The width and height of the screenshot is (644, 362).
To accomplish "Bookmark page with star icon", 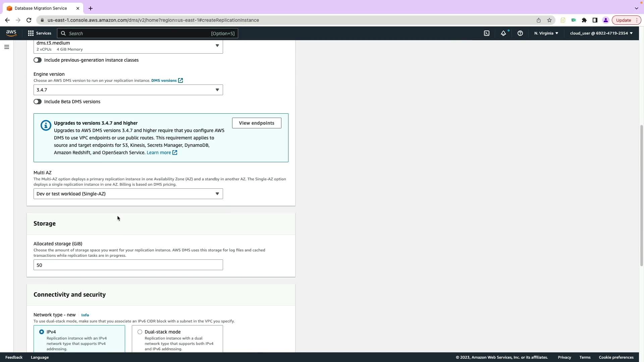I will pos(549,20).
